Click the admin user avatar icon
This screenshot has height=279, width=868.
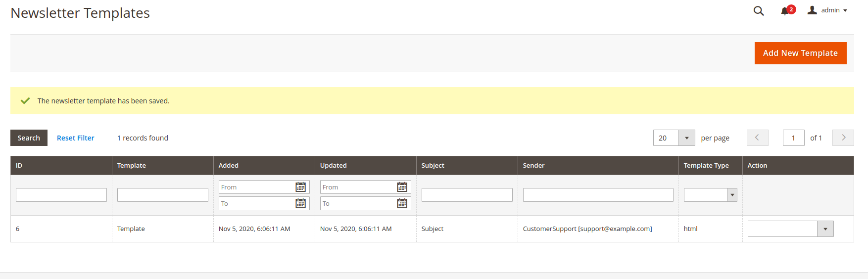point(812,10)
